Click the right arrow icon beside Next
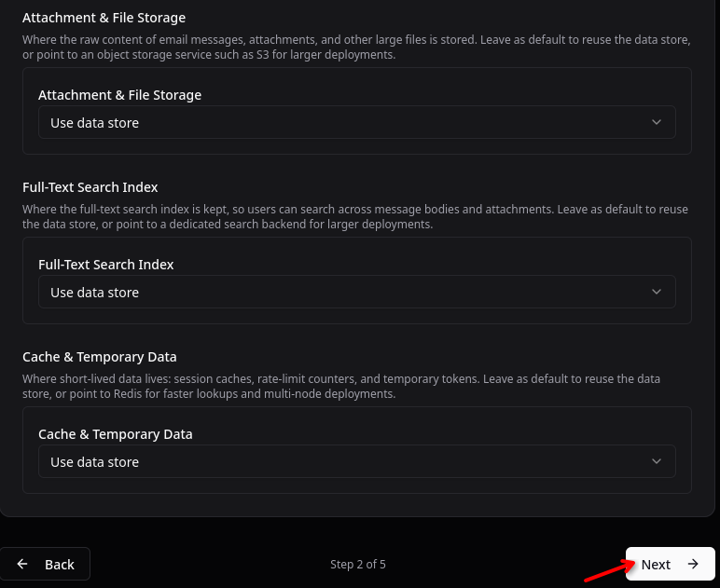This screenshot has height=588, width=720. tap(693, 564)
